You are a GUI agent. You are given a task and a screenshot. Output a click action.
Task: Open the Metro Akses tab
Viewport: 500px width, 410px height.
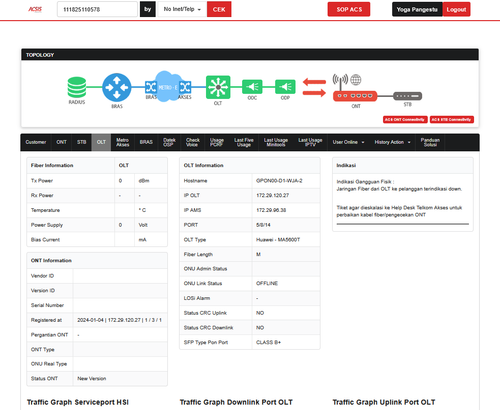click(x=123, y=142)
